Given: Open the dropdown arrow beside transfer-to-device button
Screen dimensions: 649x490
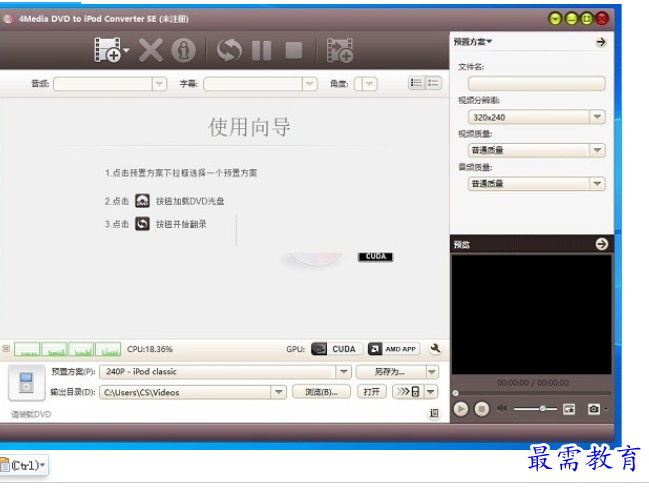Looking at the screenshot, I should 431,392.
